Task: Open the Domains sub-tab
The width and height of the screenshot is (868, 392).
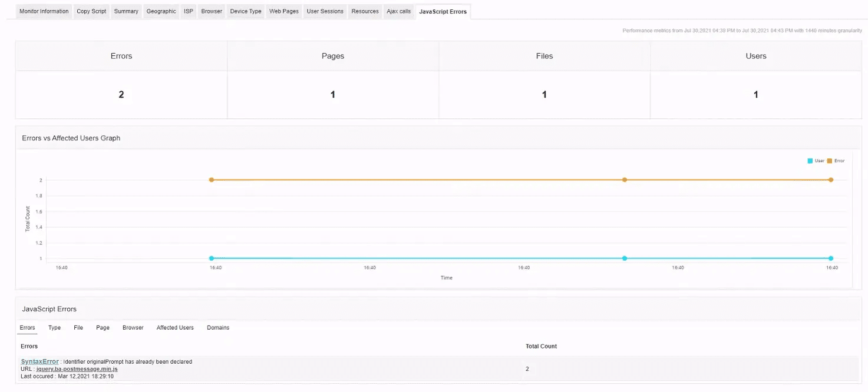Action: (x=218, y=327)
